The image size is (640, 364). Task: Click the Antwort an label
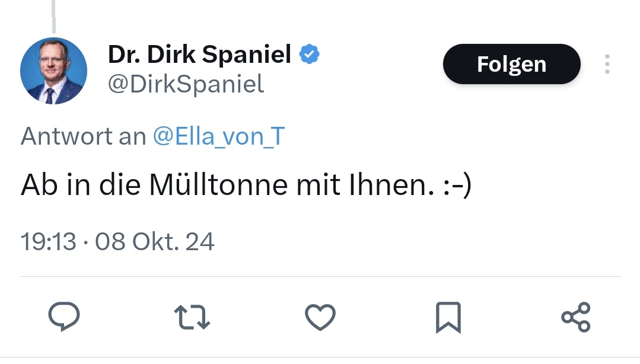[83, 136]
